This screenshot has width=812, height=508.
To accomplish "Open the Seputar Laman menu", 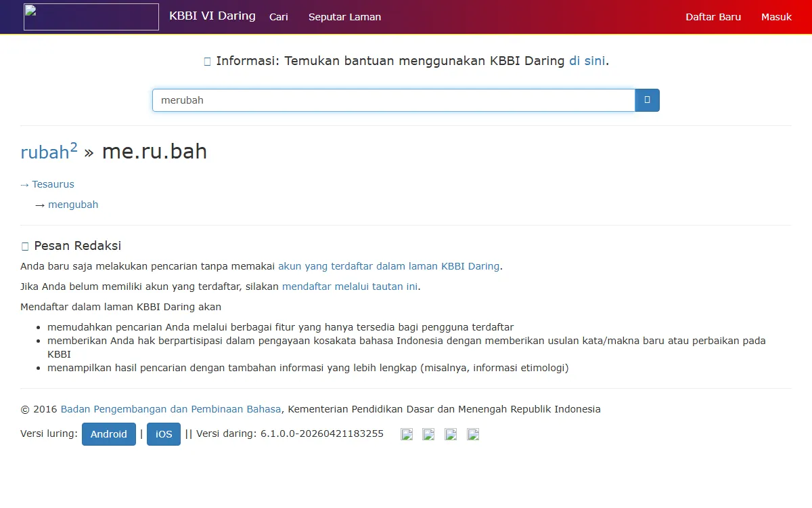I will (x=344, y=17).
